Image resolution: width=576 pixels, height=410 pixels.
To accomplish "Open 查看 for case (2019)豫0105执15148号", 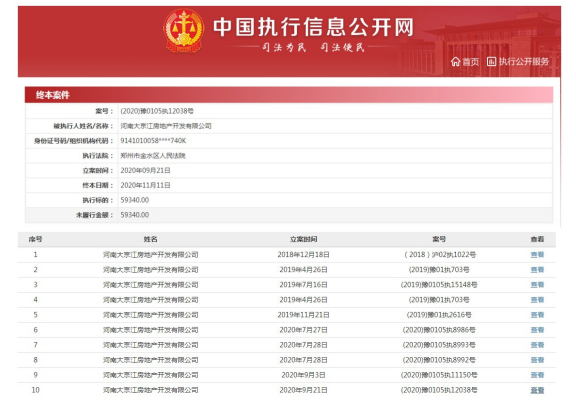I will (537, 285).
